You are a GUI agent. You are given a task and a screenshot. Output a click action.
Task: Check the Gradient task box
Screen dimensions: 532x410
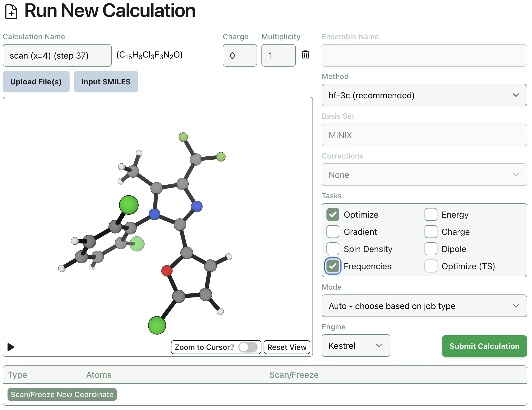333,232
